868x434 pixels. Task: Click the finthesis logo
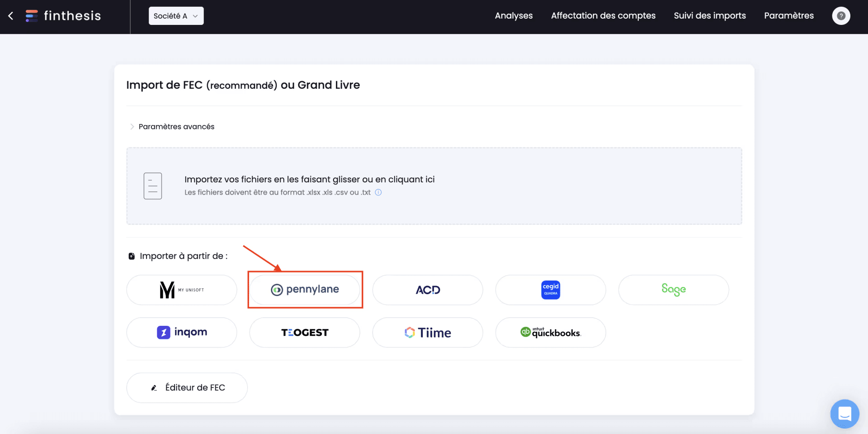(63, 16)
